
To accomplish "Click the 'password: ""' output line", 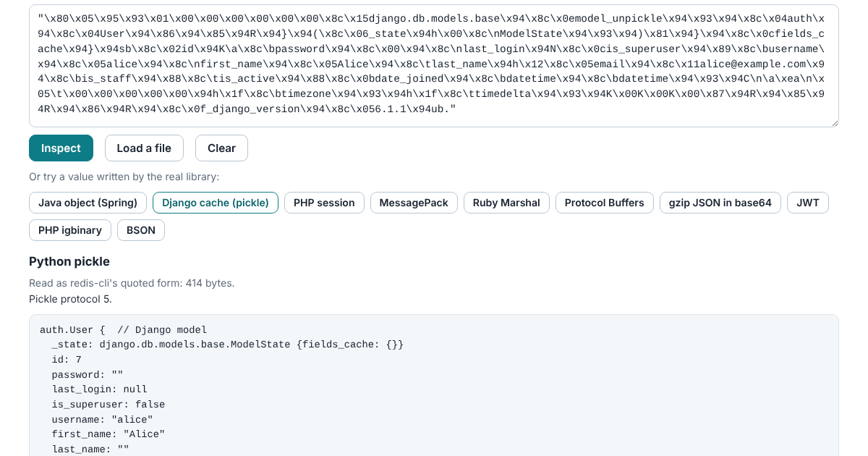I will (88, 374).
